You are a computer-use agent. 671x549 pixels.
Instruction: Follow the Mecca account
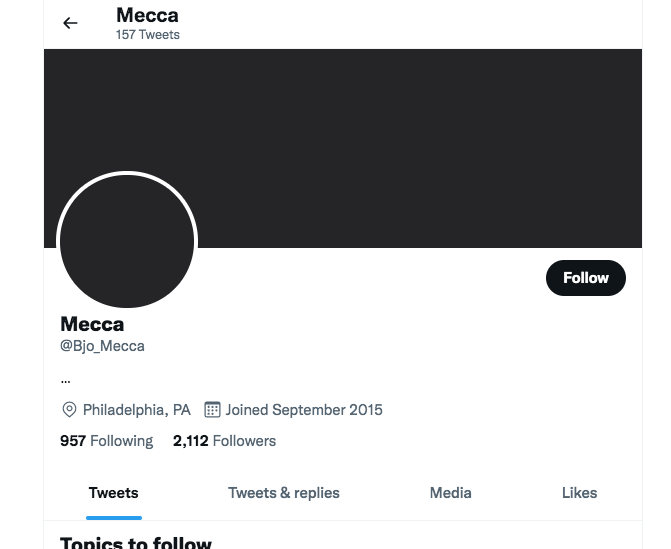[x=585, y=278]
